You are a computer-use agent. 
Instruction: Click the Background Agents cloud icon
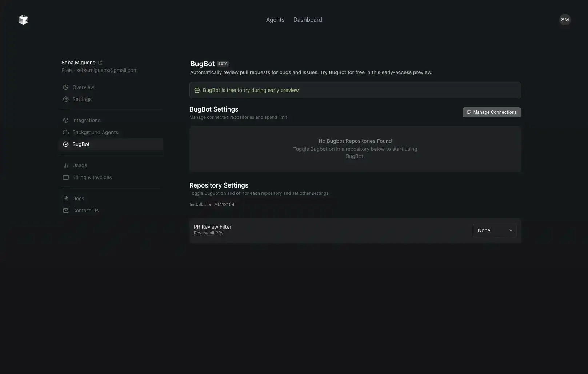click(66, 132)
